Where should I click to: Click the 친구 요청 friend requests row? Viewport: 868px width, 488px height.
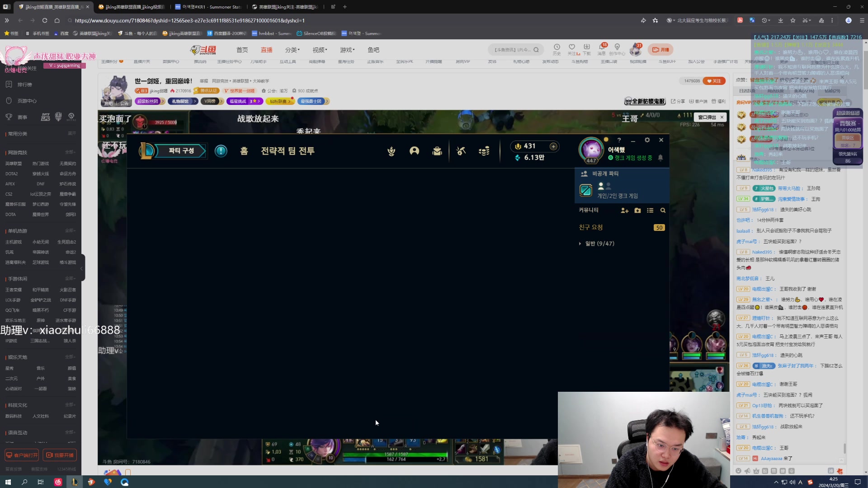[622, 227]
